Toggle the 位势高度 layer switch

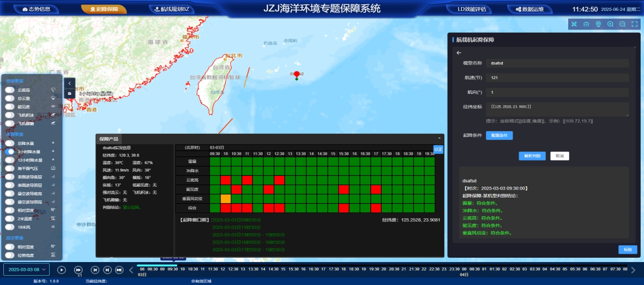point(9,255)
